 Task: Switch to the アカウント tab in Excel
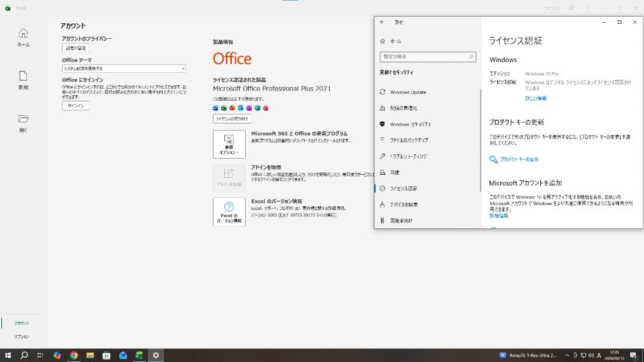pos(21,322)
